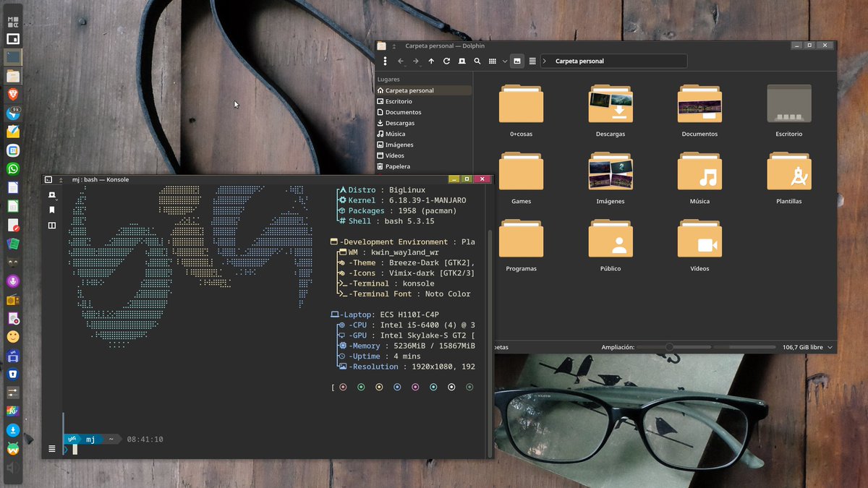Image resolution: width=868 pixels, height=488 pixels.
Task: Open Dolphin's hamburger menu with three dots
Action: tap(385, 61)
